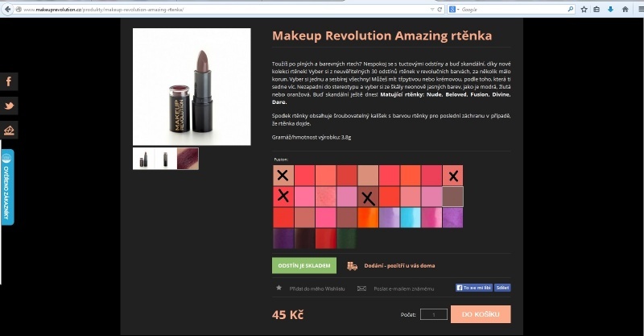Like the product with To se mi líbí
644x336 pixels.
[x=473, y=288]
